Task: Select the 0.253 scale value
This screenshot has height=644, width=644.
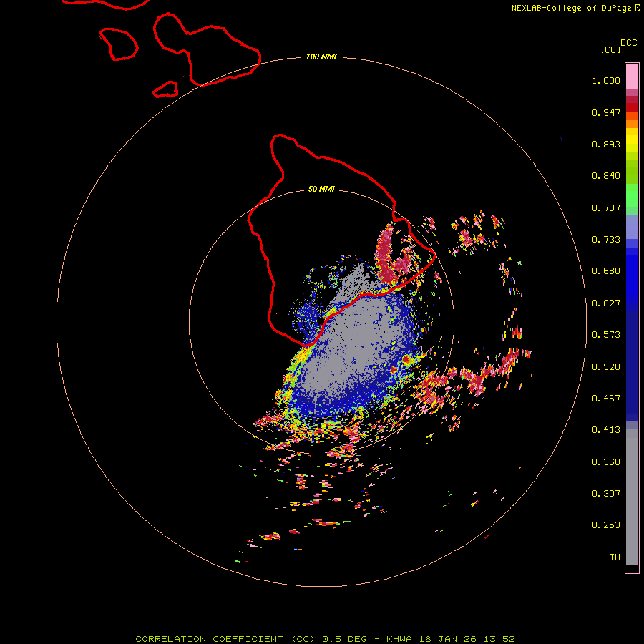Action: pyautogui.click(x=606, y=525)
